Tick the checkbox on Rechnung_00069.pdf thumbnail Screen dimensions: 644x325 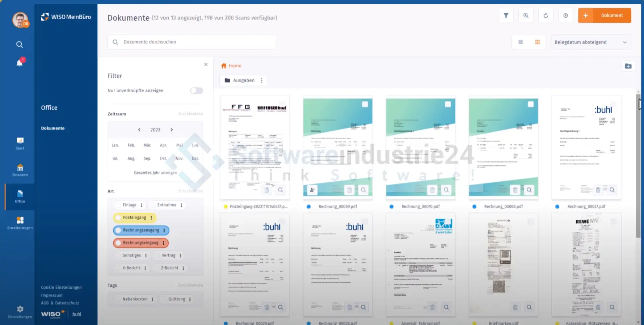365,104
